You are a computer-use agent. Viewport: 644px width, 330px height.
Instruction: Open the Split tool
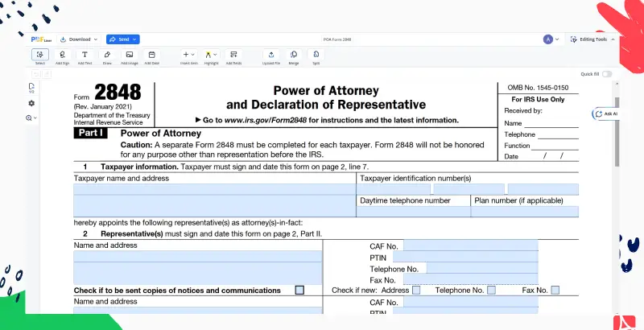click(316, 55)
